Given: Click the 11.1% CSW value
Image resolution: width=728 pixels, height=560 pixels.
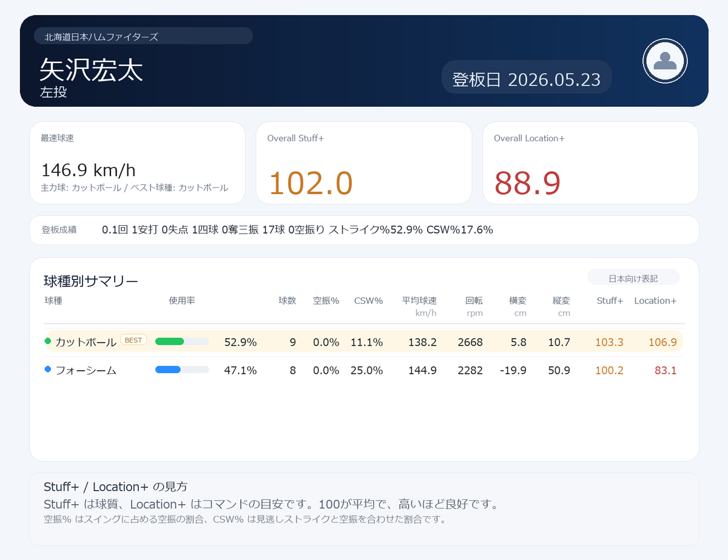Looking at the screenshot, I should [366, 342].
